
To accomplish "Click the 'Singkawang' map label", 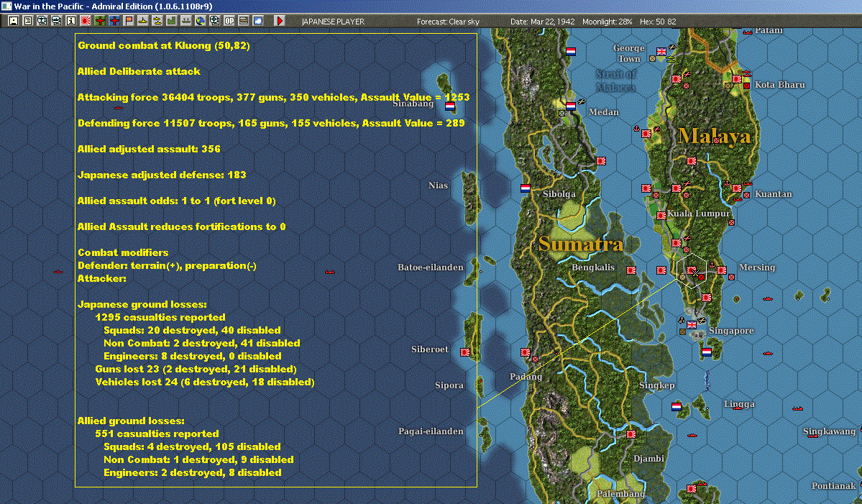I will pyautogui.click(x=829, y=431).
